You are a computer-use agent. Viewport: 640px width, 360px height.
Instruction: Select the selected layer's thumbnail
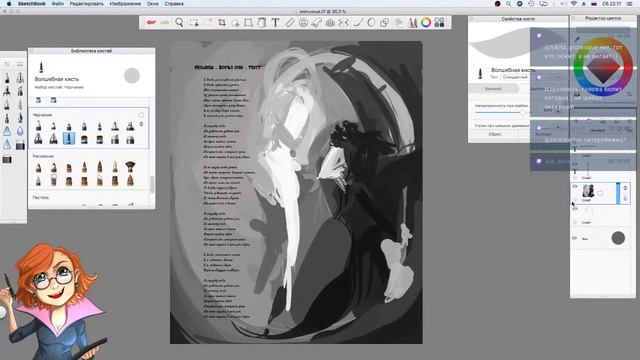[x=588, y=191]
